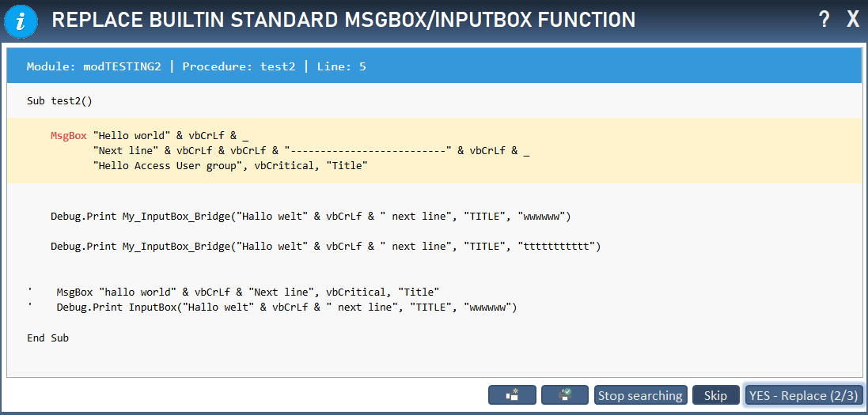Click the Sub test2() code line
The width and height of the screenshot is (868, 415).
[x=60, y=101]
